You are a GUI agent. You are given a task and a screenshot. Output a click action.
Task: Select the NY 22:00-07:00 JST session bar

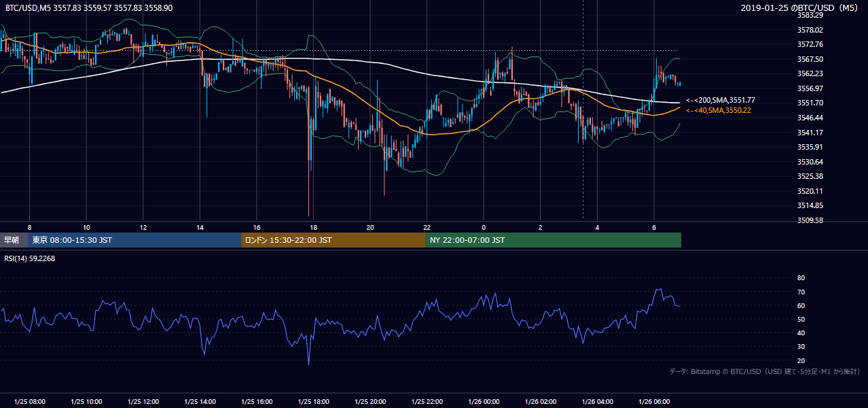click(x=553, y=240)
